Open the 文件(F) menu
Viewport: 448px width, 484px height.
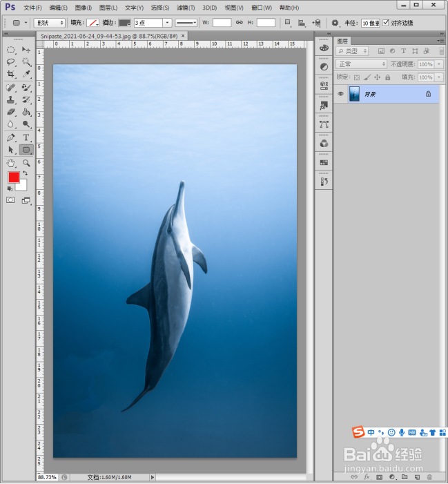click(32, 8)
